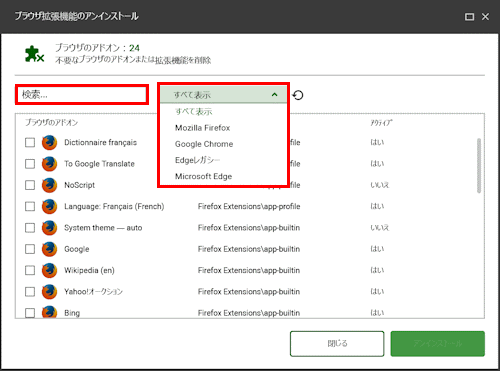Choose Mozilla Firefox from the dropdown list
Viewport: 500px width, 371px height.
pyautogui.click(x=203, y=128)
